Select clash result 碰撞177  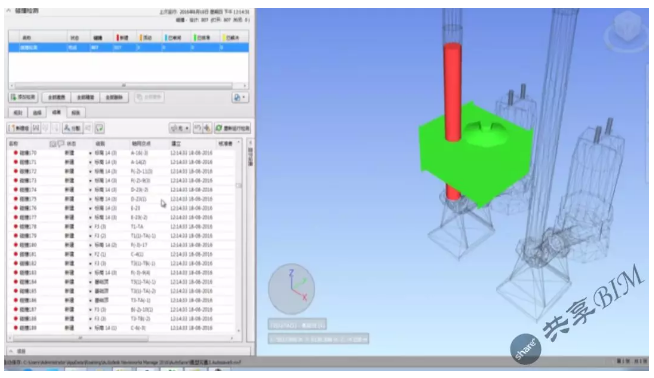click(28, 217)
